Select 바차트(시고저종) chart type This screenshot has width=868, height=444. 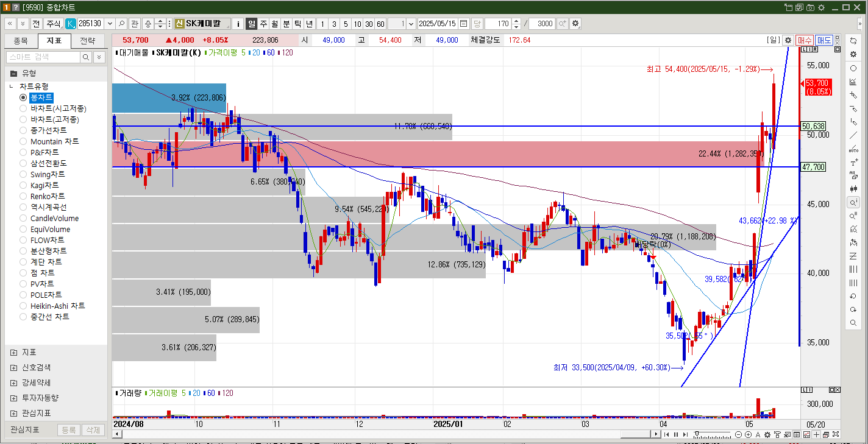coord(23,108)
